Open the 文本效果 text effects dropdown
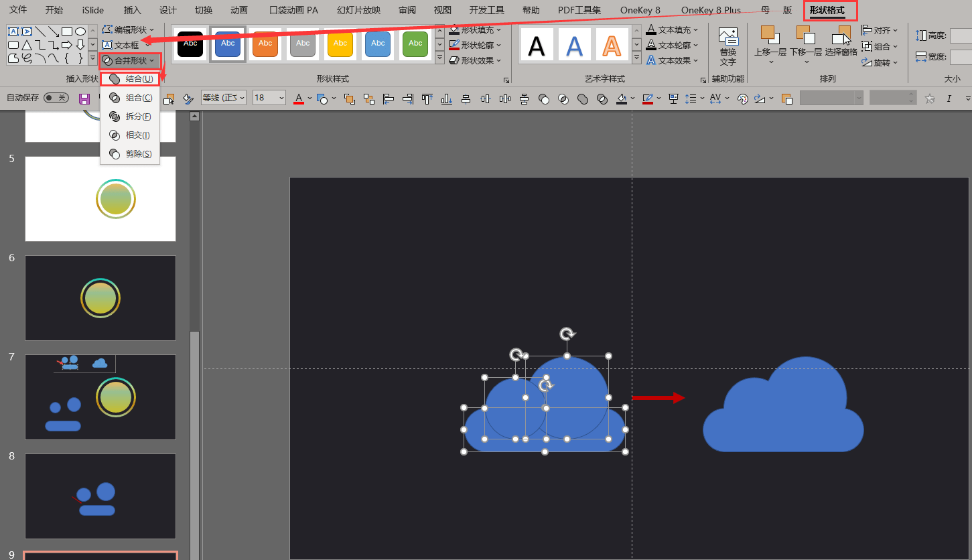The image size is (972, 560). click(x=672, y=60)
